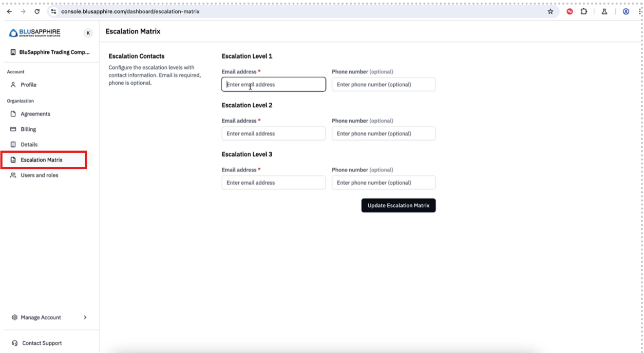The height and width of the screenshot is (353, 644).
Task: Click the Update Escalation Matrix button
Action: tap(398, 205)
